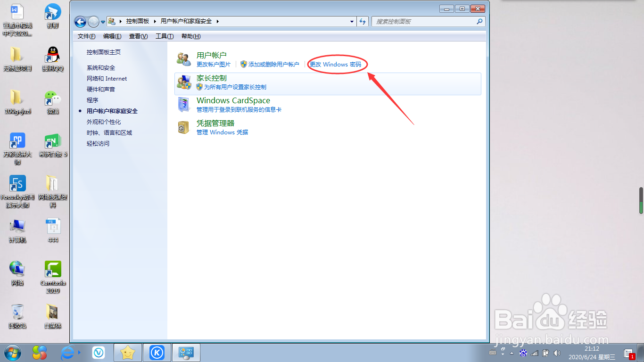The width and height of the screenshot is (644, 362).
Task: Click the 家长控制 icon
Action: (x=184, y=82)
